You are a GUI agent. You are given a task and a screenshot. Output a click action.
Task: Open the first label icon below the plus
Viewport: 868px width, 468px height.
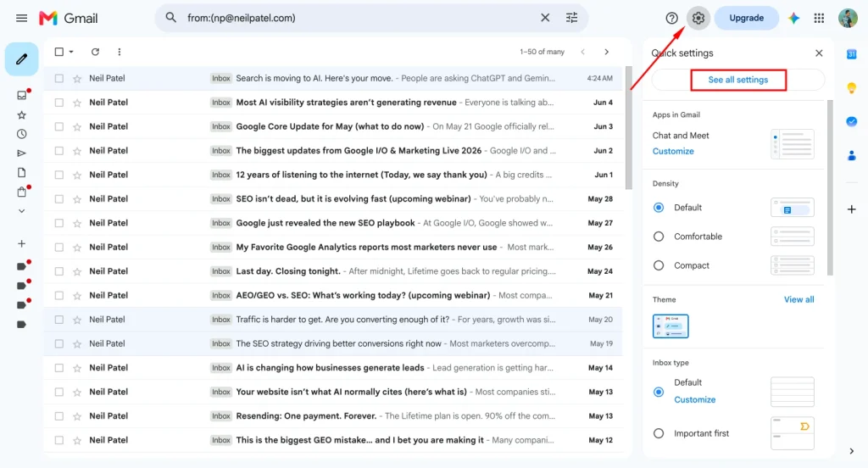click(x=21, y=266)
